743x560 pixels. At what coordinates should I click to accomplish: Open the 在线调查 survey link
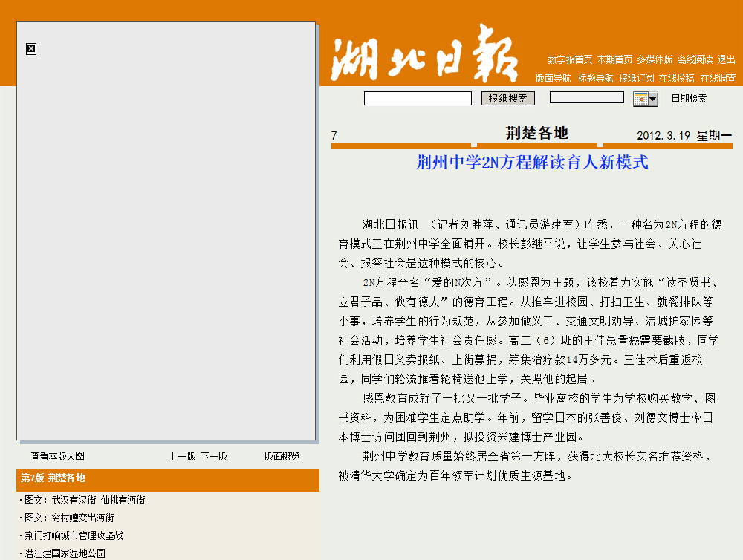718,78
